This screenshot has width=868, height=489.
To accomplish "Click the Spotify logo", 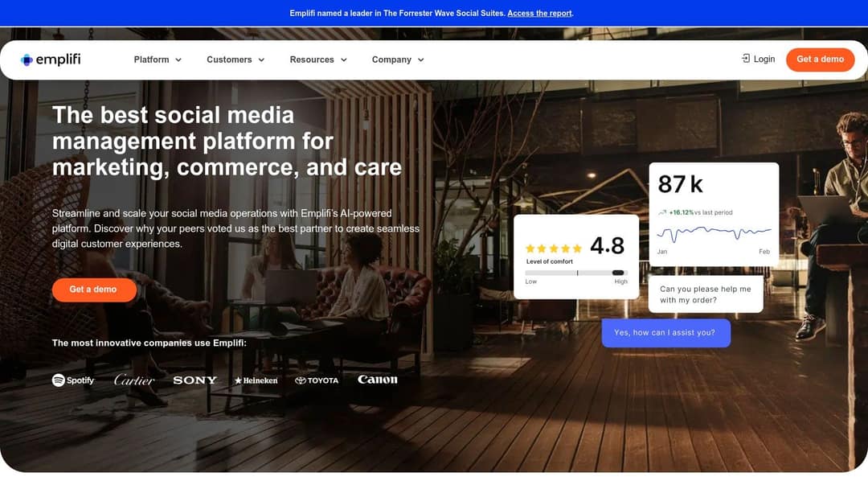I will click(x=73, y=380).
